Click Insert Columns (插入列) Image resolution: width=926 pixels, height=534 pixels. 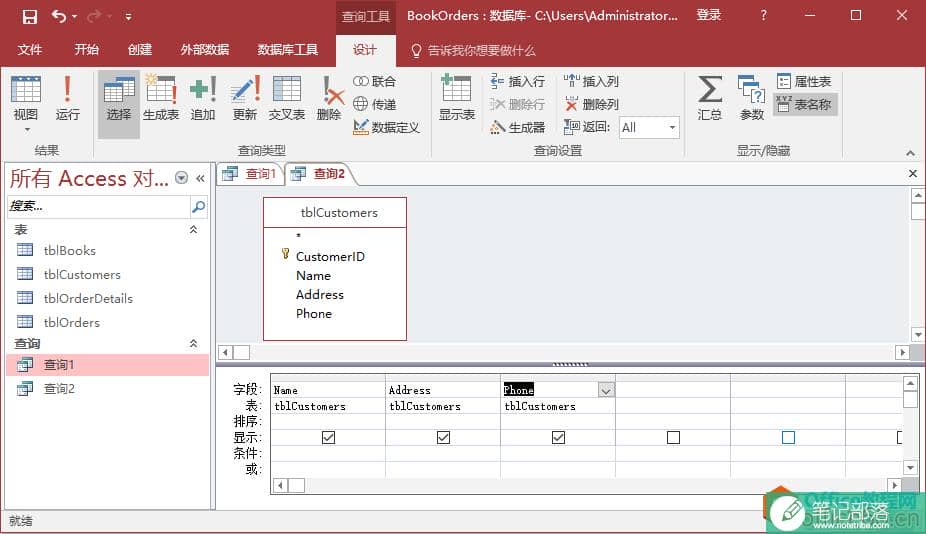point(591,82)
